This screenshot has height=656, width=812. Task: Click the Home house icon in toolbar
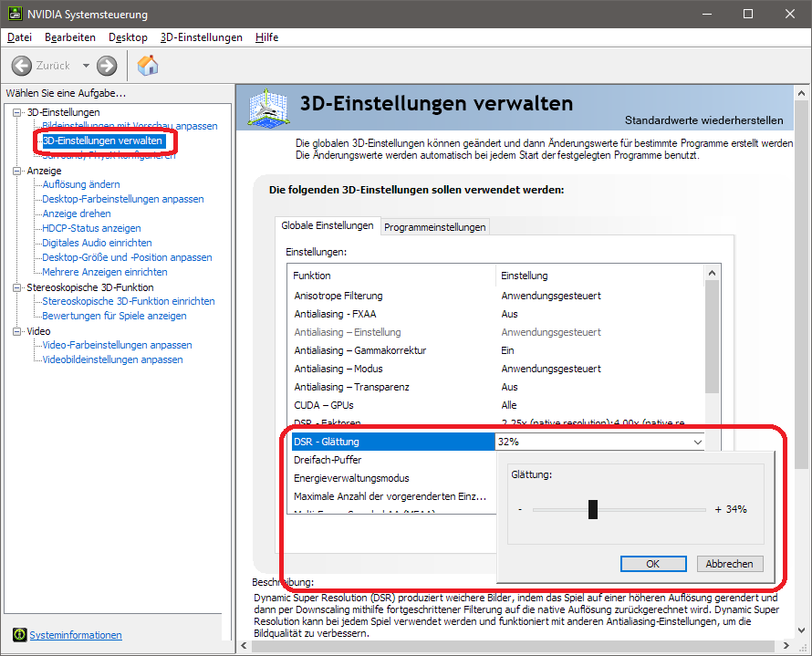147,66
